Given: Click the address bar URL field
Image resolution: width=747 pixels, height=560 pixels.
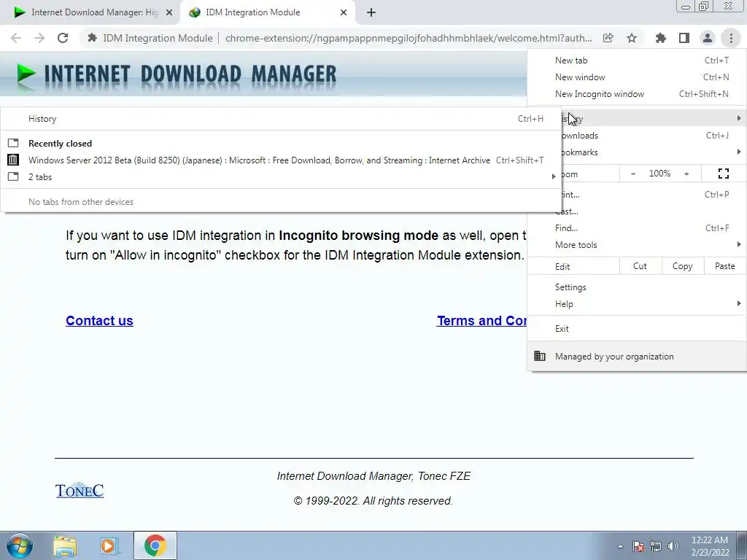Looking at the screenshot, I should pyautogui.click(x=409, y=38).
